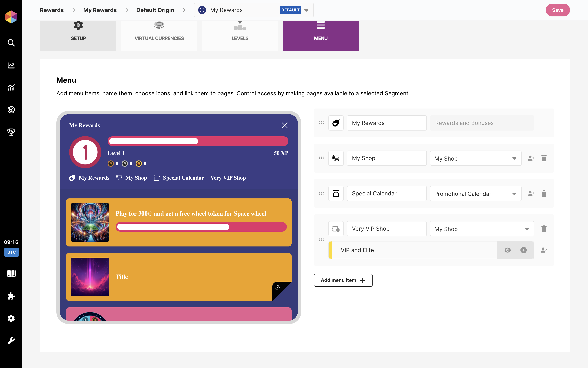Toggle the UTC timezone badge
588x368 pixels.
[x=11, y=252]
